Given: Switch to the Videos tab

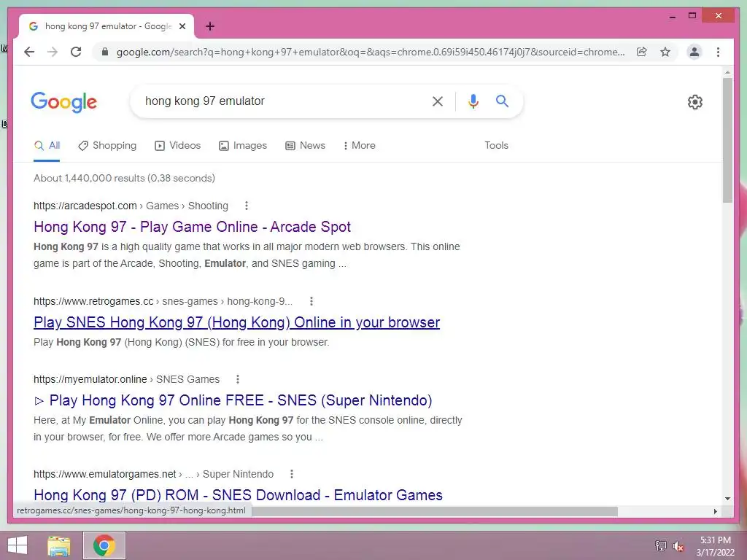Looking at the screenshot, I should click(x=178, y=146).
